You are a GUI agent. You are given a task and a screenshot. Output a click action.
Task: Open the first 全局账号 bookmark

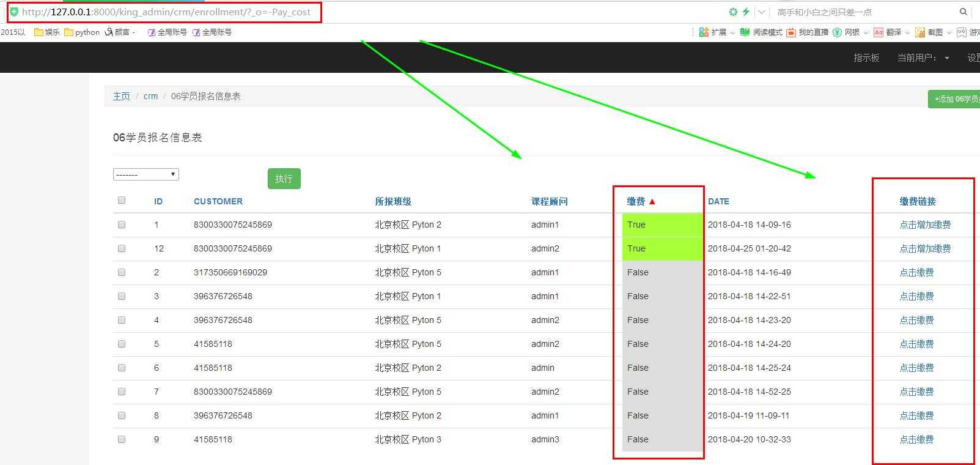point(167,32)
